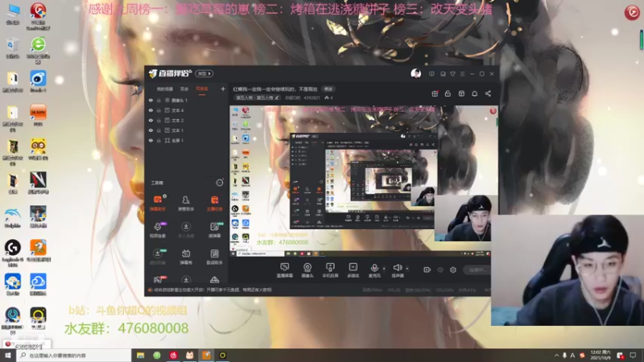This screenshot has height=362, width=644.
Task: Click the layout grid icon above preview
Action: click(x=461, y=93)
